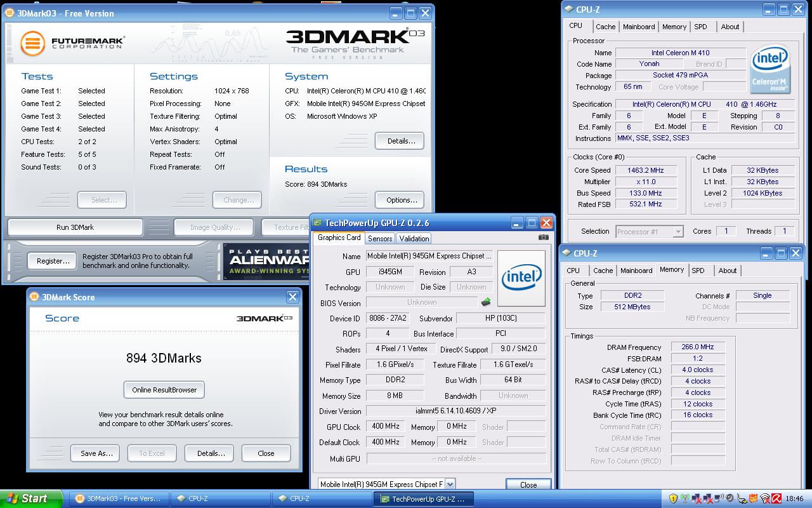Click Close in the 3DMark Score window
Image resolution: width=812 pixels, height=508 pixels.
[266, 453]
